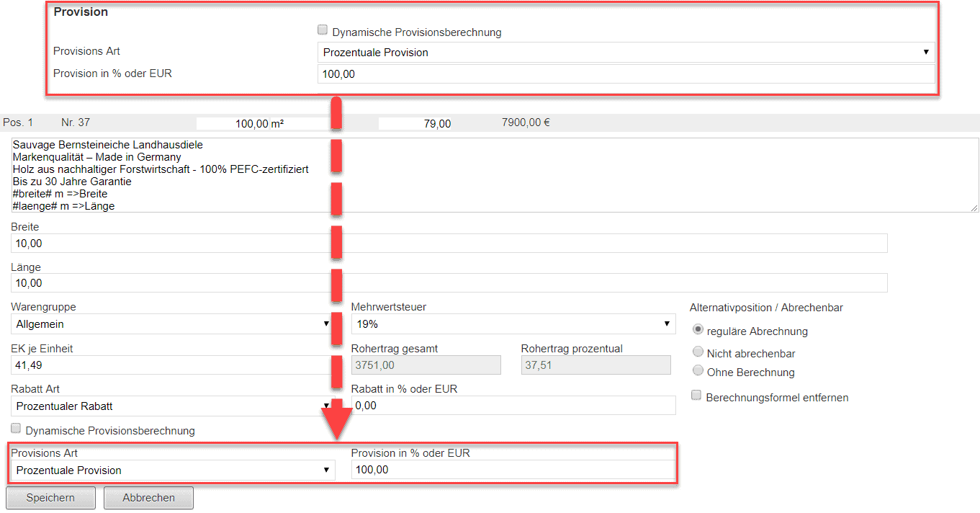Open the Warengruppe dropdown showing Allgemein
980x513 pixels.
tap(171, 324)
